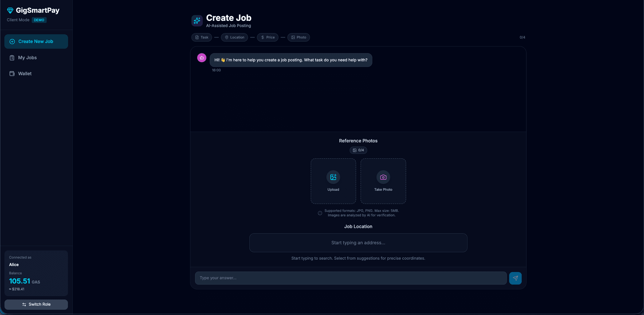
Task: Click the DEMO badge next to Client Mode
Action: (39, 20)
